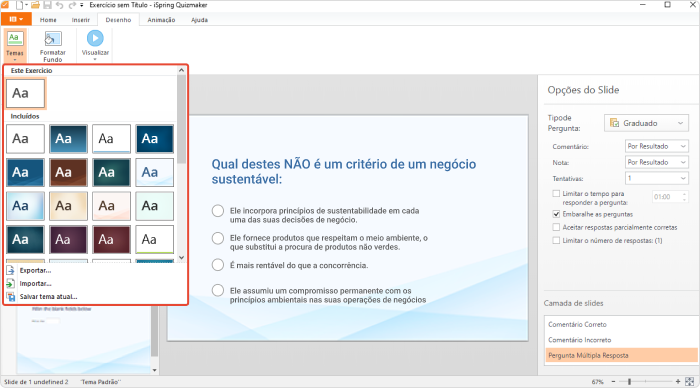
Task: Click the fit-to-window icon in the status bar
Action: [690, 382]
